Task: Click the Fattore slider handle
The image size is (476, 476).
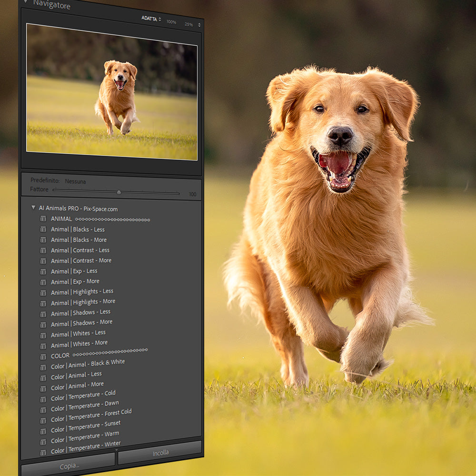Action: coord(119,192)
